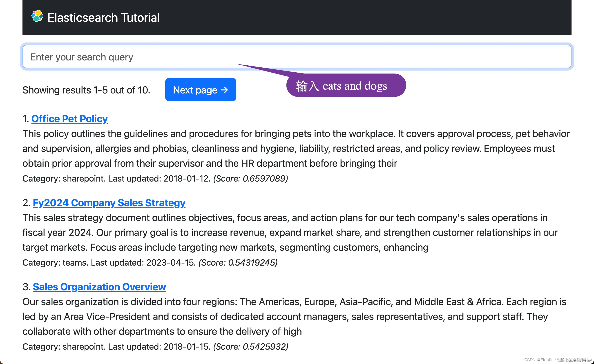
Task: Open the Office Pet Policy result
Action: click(x=69, y=119)
